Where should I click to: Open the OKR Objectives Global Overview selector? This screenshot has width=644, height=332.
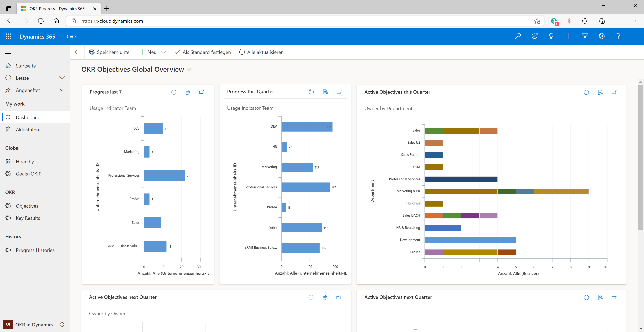click(189, 69)
